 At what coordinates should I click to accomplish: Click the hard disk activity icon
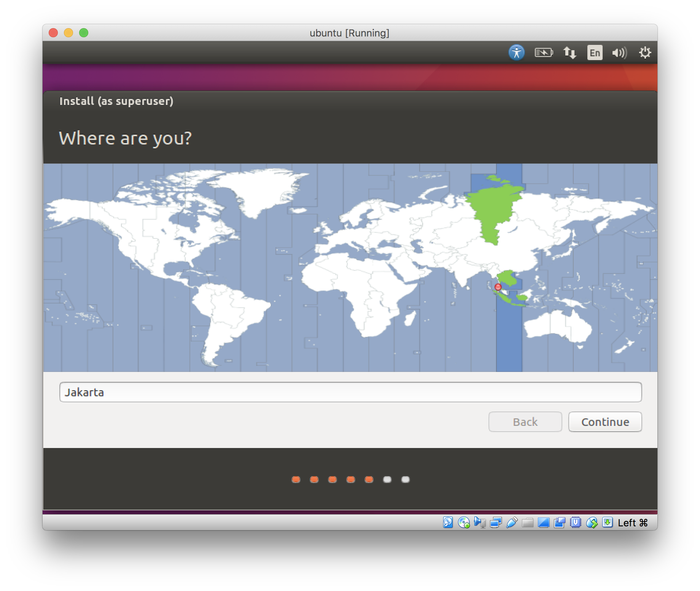point(448,523)
